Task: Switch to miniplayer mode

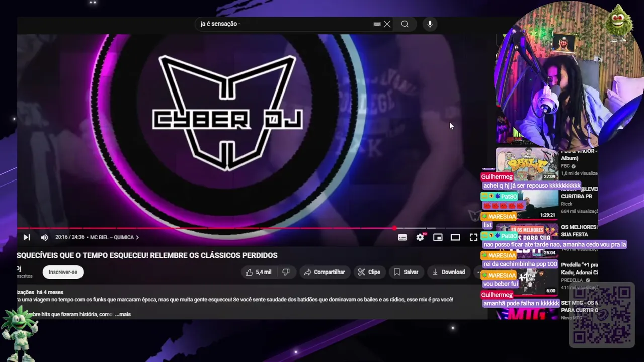Action: [x=438, y=237]
